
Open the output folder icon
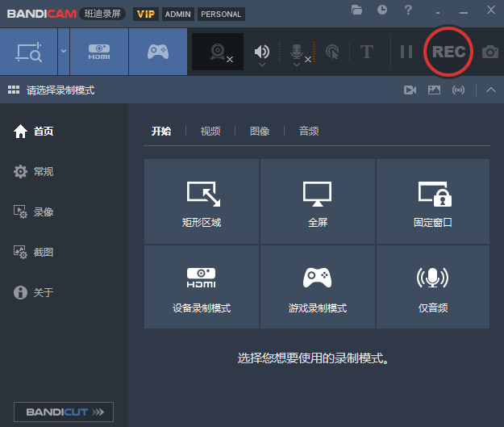coord(356,10)
